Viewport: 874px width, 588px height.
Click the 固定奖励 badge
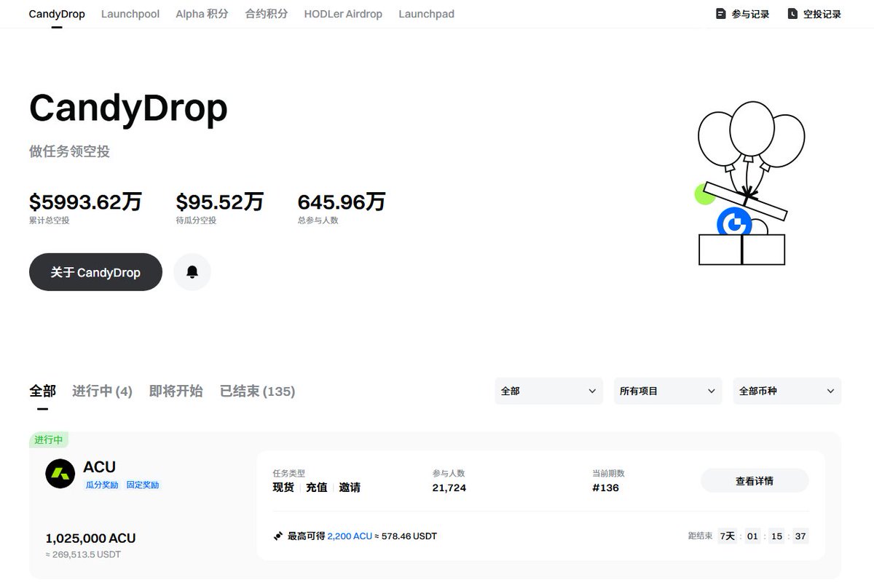(143, 485)
